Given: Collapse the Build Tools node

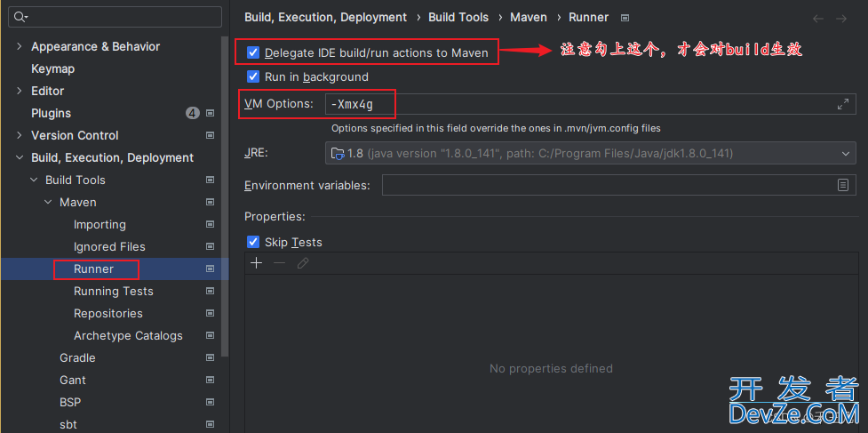Looking at the screenshot, I should (35, 180).
